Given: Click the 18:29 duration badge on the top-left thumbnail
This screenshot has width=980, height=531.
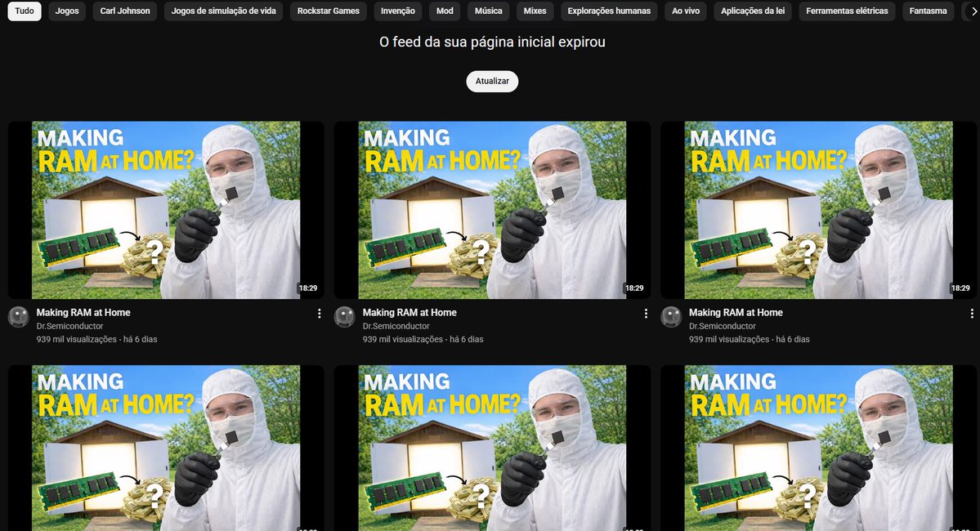Looking at the screenshot, I should point(307,288).
